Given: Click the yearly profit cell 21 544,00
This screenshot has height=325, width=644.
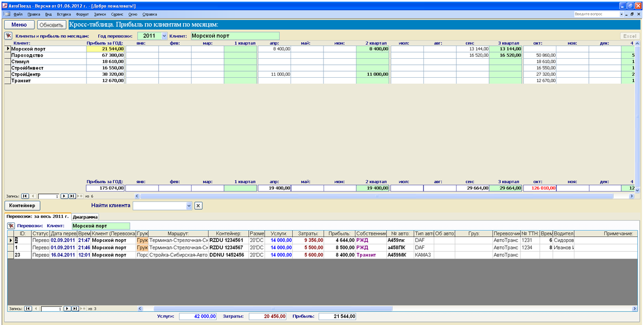Looking at the screenshot, I should tap(106, 49).
